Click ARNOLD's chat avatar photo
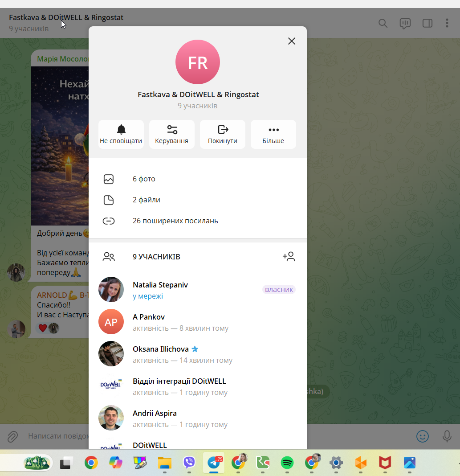Screen dimensions: 460x476 click(x=16, y=329)
